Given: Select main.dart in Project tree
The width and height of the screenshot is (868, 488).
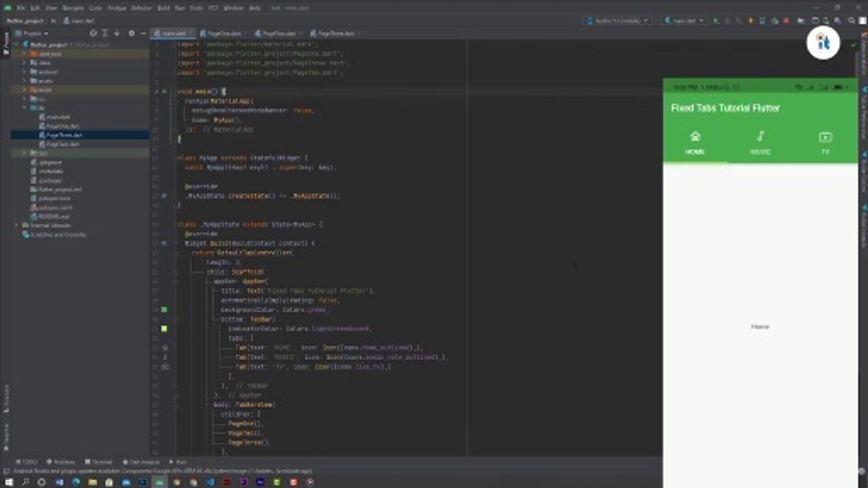Looking at the screenshot, I should click(55, 117).
